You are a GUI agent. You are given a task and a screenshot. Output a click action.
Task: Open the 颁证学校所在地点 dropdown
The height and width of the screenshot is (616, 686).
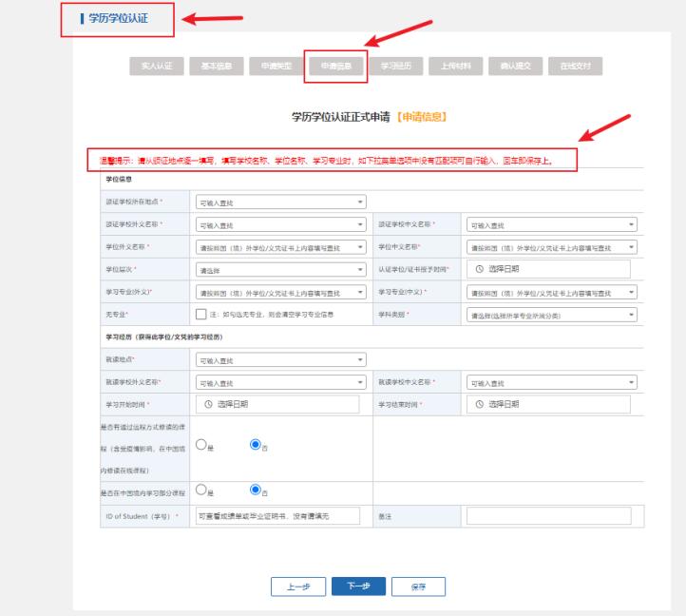(x=281, y=202)
